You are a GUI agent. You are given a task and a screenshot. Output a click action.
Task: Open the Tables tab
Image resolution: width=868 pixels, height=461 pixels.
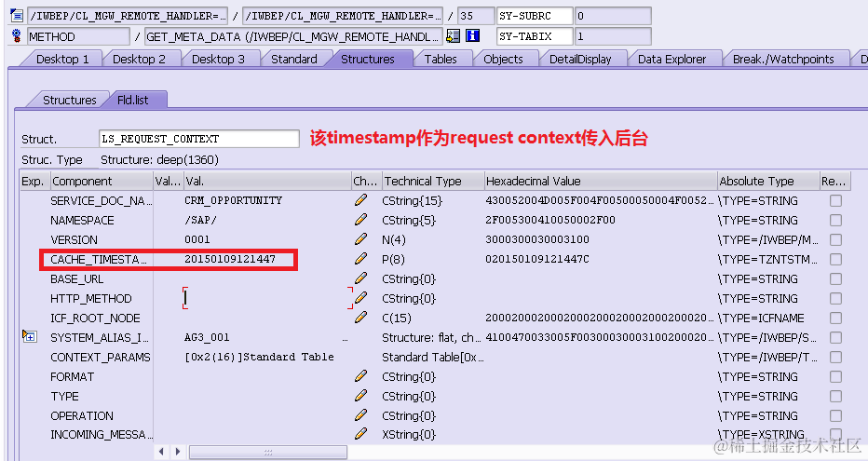point(441,59)
